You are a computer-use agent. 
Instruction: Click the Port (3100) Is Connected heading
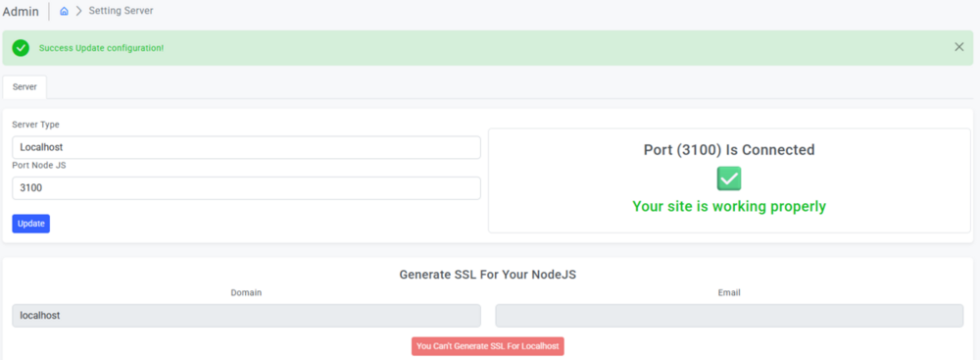point(729,150)
